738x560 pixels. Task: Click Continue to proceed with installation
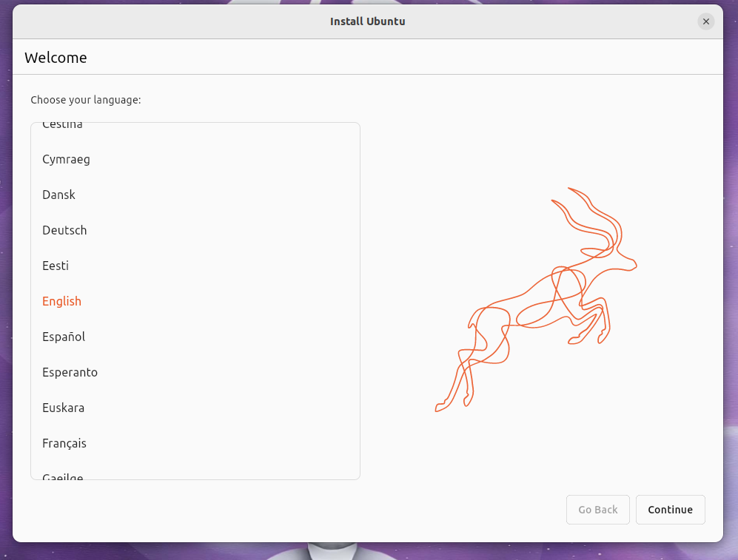point(670,510)
